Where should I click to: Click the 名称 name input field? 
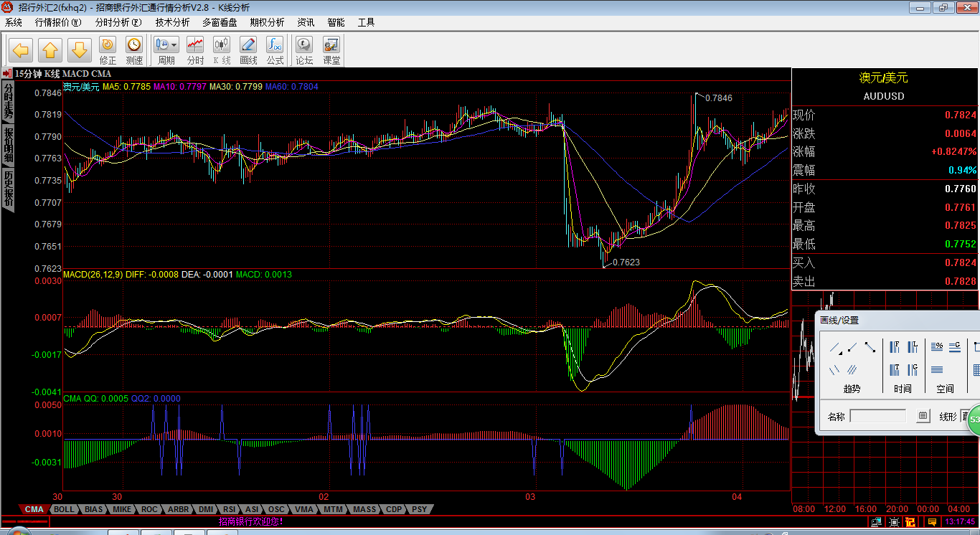(x=877, y=416)
